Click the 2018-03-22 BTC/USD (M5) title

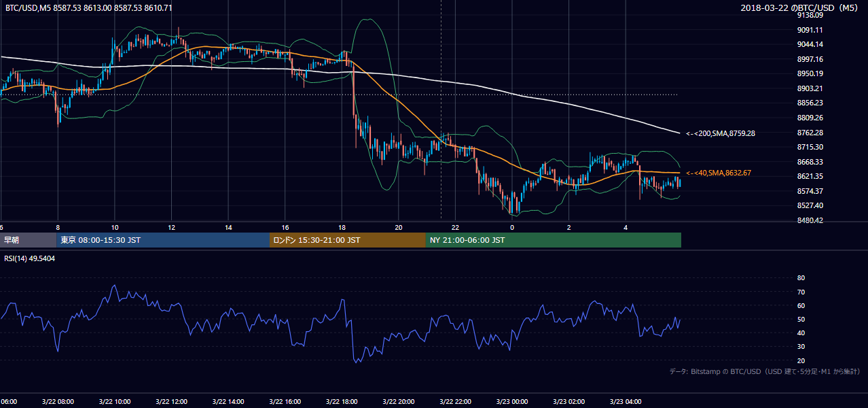[801, 8]
